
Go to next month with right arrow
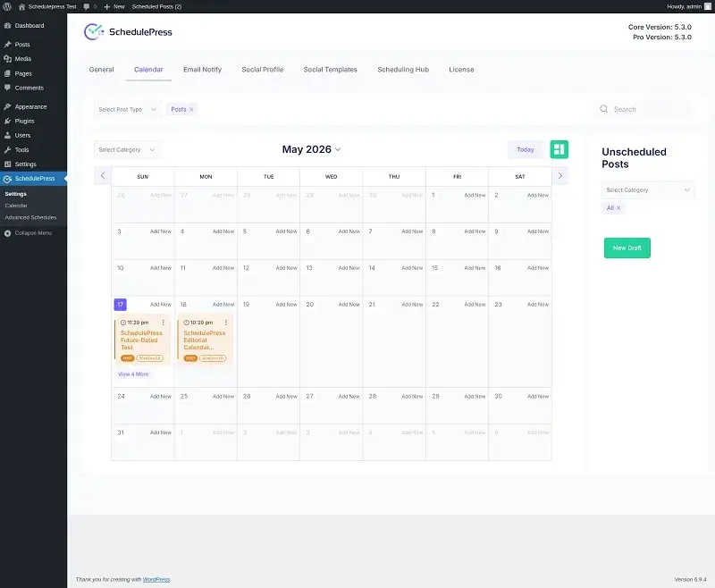pyautogui.click(x=560, y=175)
